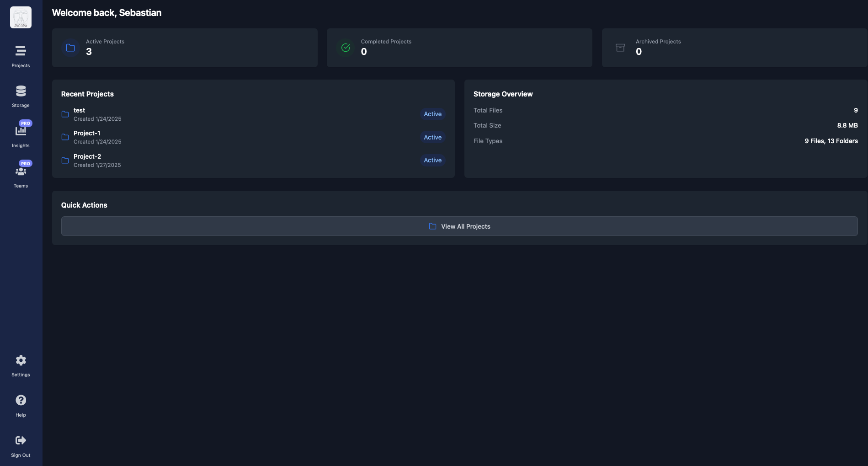The height and width of the screenshot is (466, 868).
Task: Click the Archived Projects box icon
Action: click(x=620, y=48)
